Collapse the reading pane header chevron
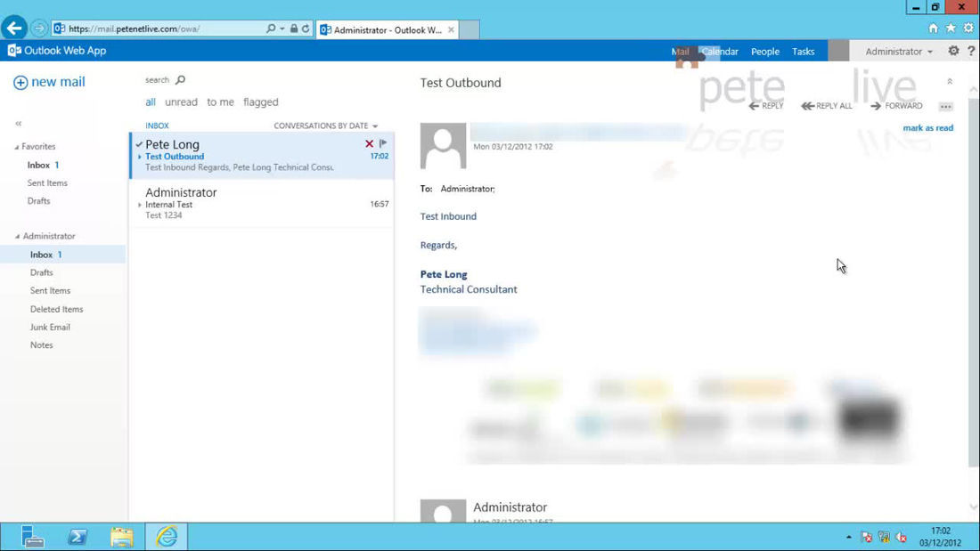Screen dimensions: 980x551 [950, 81]
